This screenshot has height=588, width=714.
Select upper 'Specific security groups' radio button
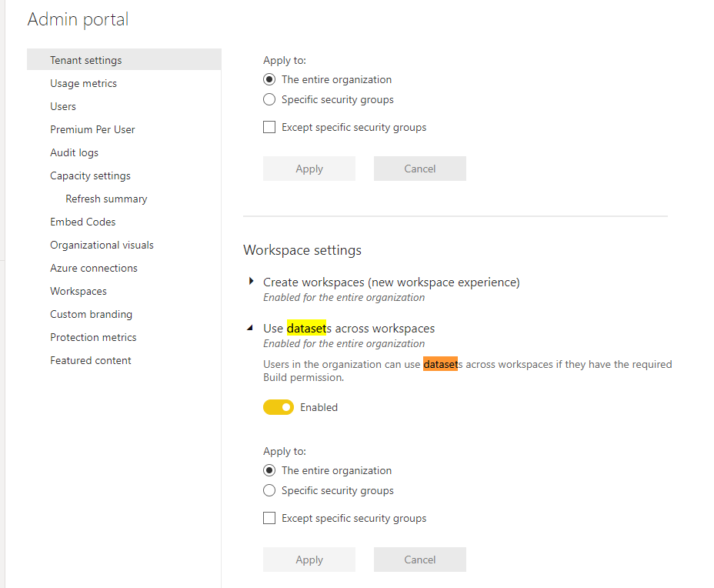269,99
